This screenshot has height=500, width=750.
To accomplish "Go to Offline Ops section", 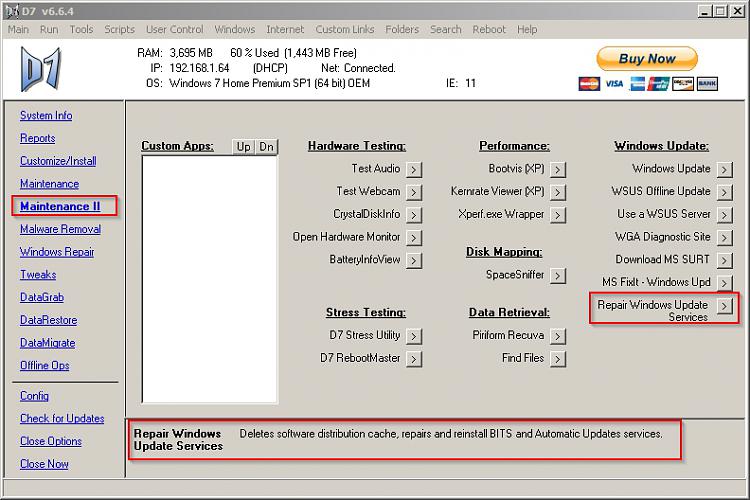I will click(x=44, y=366).
